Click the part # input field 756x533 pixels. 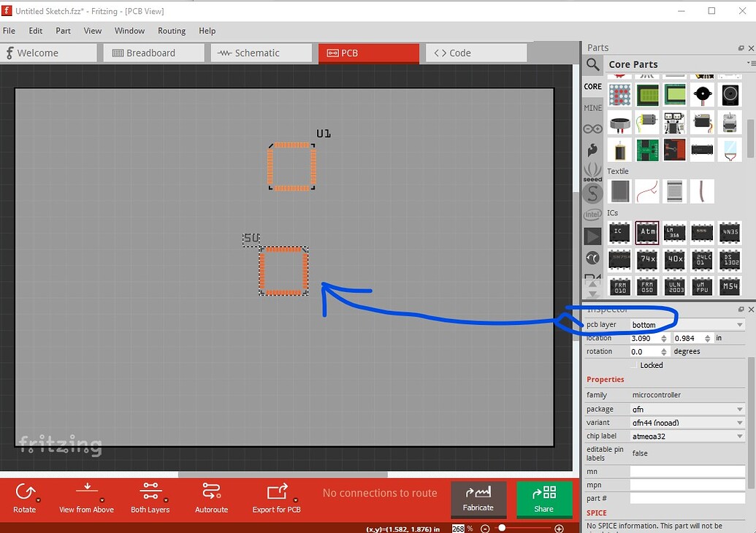[687, 498]
